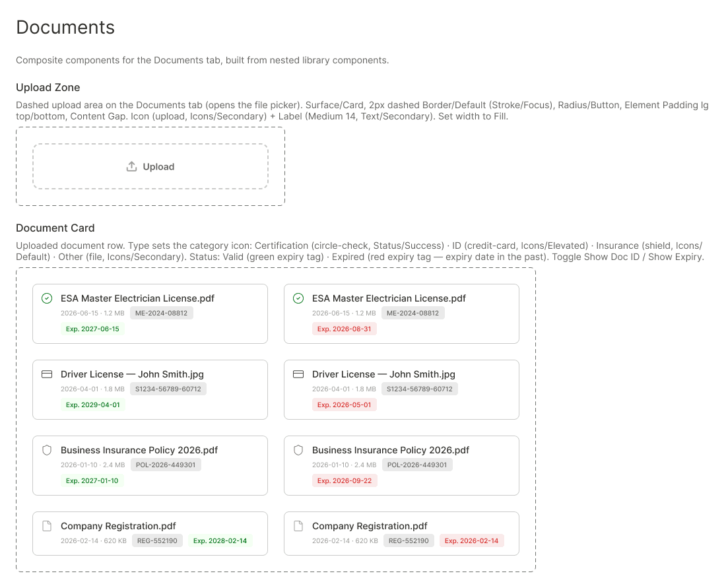Open 'ESA Master Electrician License.pdf' on the valid 2027-06-15 card

click(137, 299)
